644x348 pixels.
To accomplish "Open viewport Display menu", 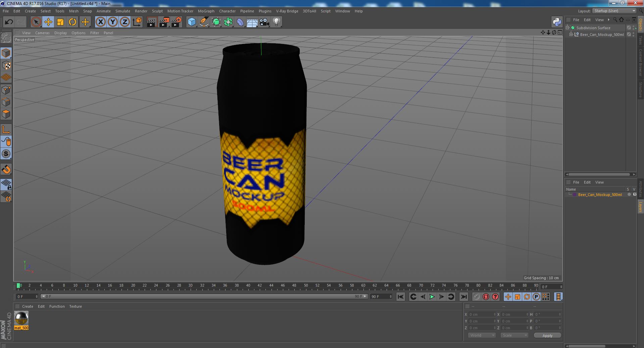I will (60, 33).
